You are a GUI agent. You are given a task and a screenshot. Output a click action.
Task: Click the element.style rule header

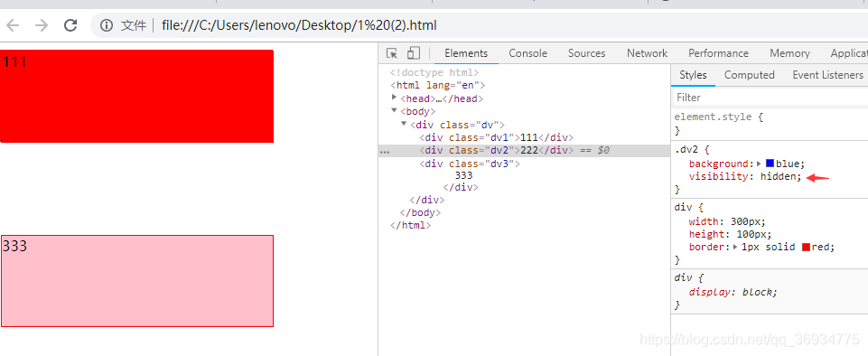click(x=719, y=117)
